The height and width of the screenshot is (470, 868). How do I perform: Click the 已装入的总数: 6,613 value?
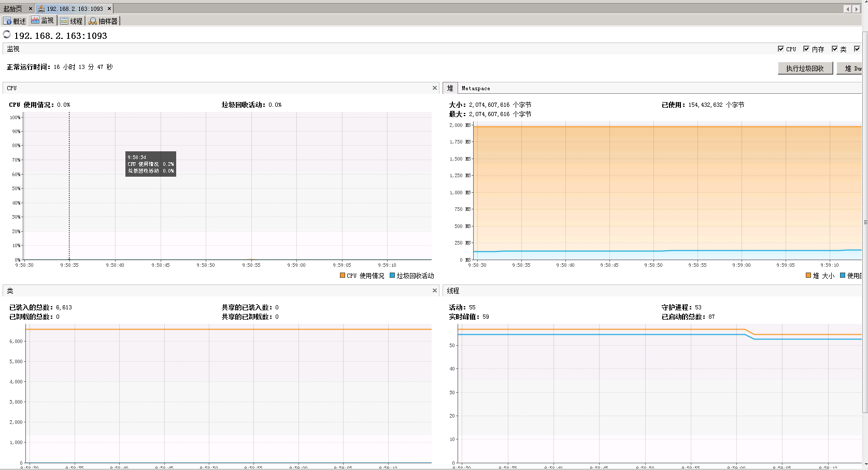pos(40,307)
